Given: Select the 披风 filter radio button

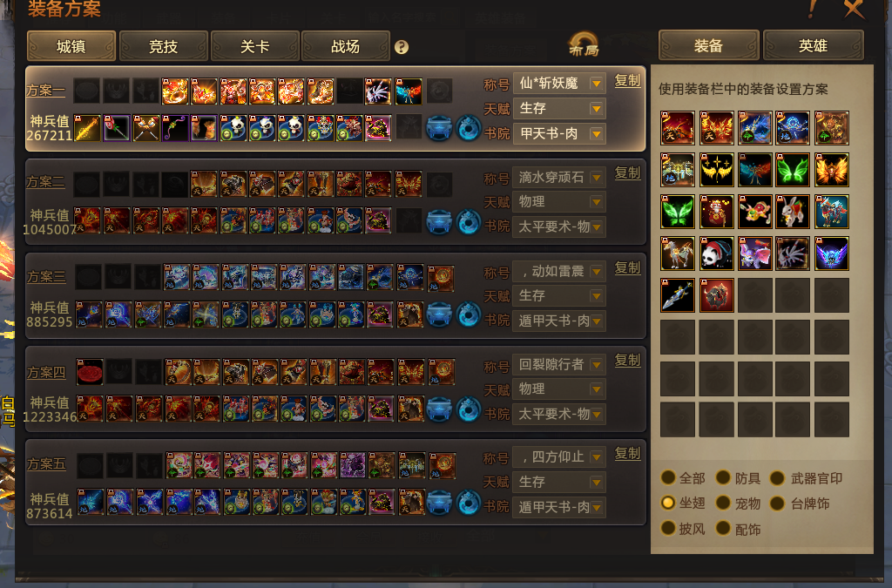Looking at the screenshot, I should 668,528.
